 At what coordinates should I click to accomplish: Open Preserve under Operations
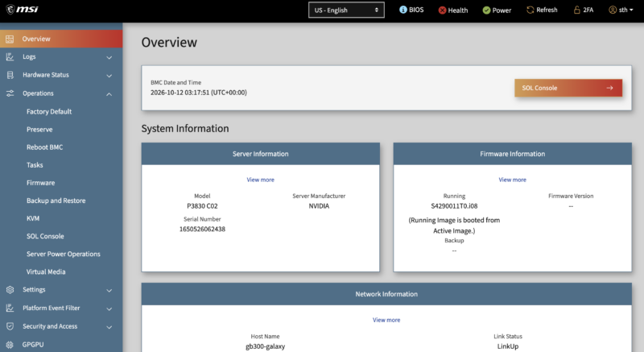(39, 130)
